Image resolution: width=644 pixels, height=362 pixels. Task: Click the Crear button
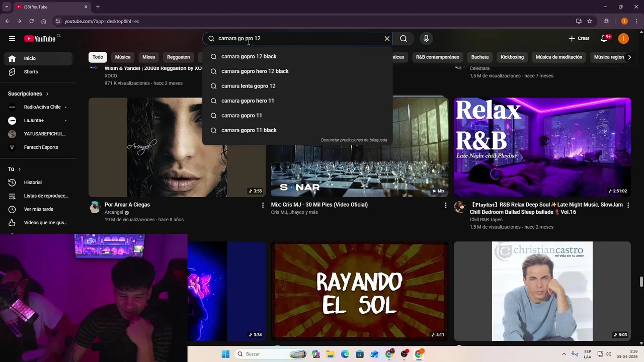pyautogui.click(x=579, y=39)
